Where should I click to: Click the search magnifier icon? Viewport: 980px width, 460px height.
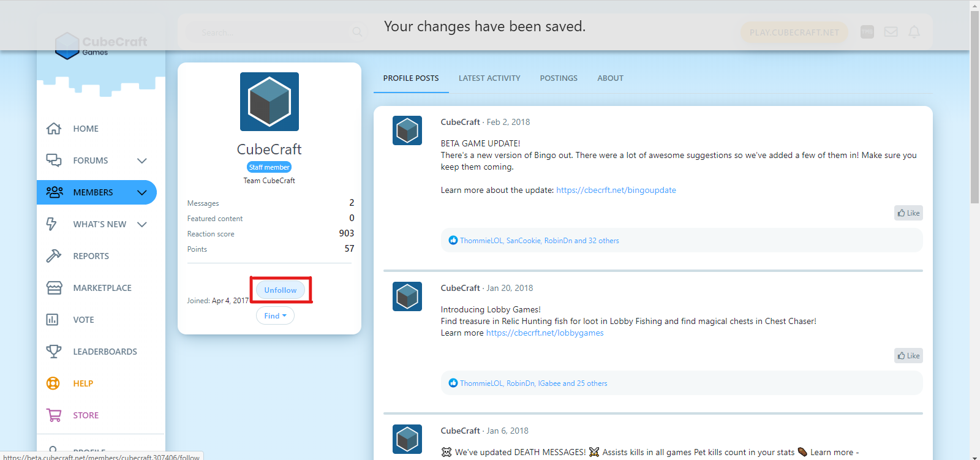[x=357, y=32]
